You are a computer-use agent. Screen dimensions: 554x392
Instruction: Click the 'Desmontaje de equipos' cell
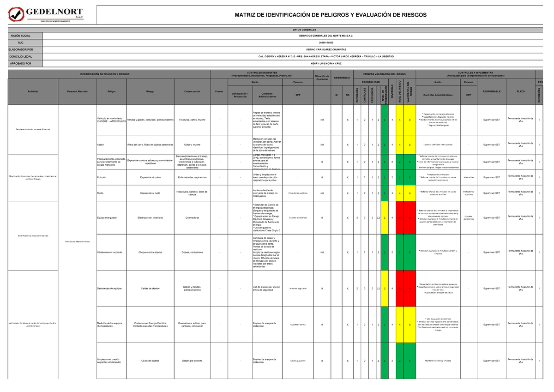[111, 288]
